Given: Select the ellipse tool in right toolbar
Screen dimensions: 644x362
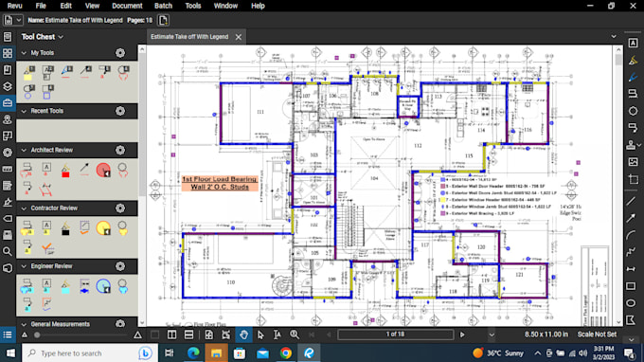Looking at the screenshot, I should tap(632, 303).
